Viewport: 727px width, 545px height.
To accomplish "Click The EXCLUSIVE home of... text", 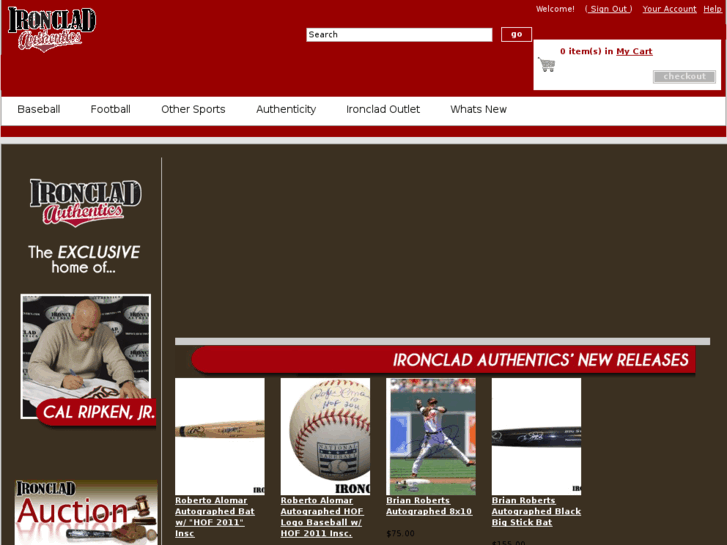I will pyautogui.click(x=84, y=259).
